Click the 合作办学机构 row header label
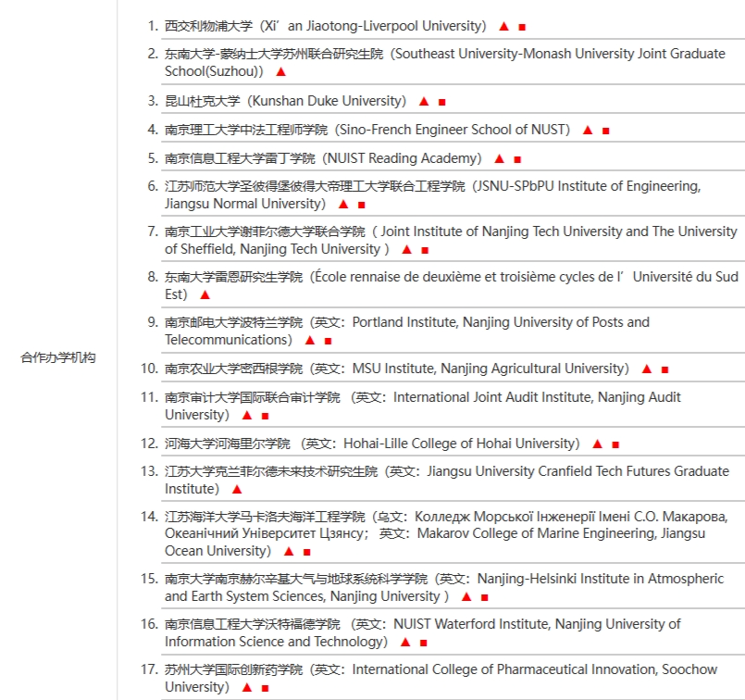 click(x=58, y=357)
